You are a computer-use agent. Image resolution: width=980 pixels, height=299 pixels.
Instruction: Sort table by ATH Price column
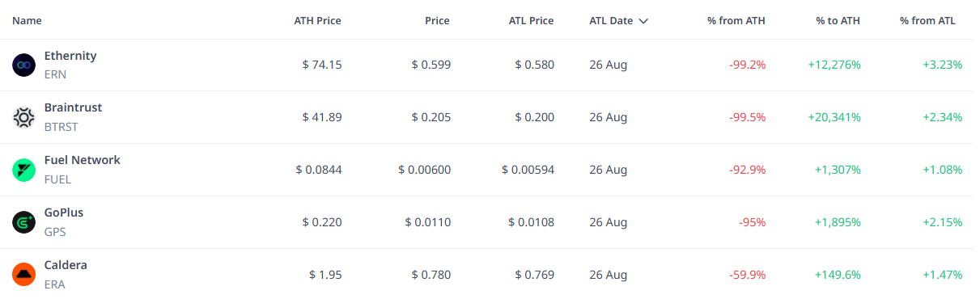coord(317,21)
